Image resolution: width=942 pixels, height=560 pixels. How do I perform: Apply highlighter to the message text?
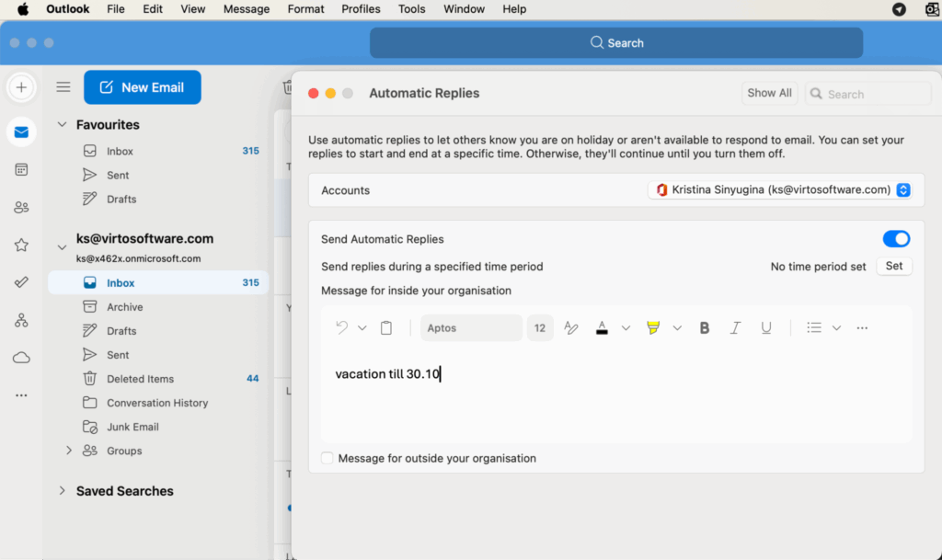point(653,327)
